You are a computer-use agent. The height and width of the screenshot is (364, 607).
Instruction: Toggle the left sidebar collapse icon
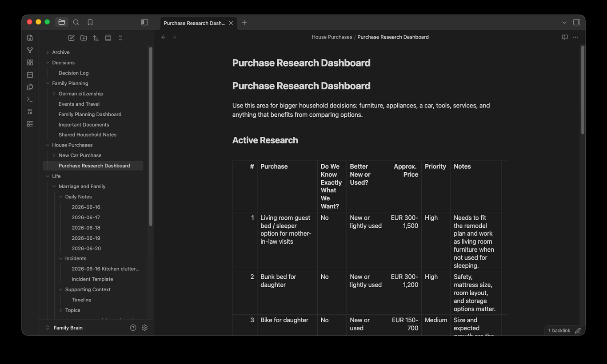(x=144, y=22)
